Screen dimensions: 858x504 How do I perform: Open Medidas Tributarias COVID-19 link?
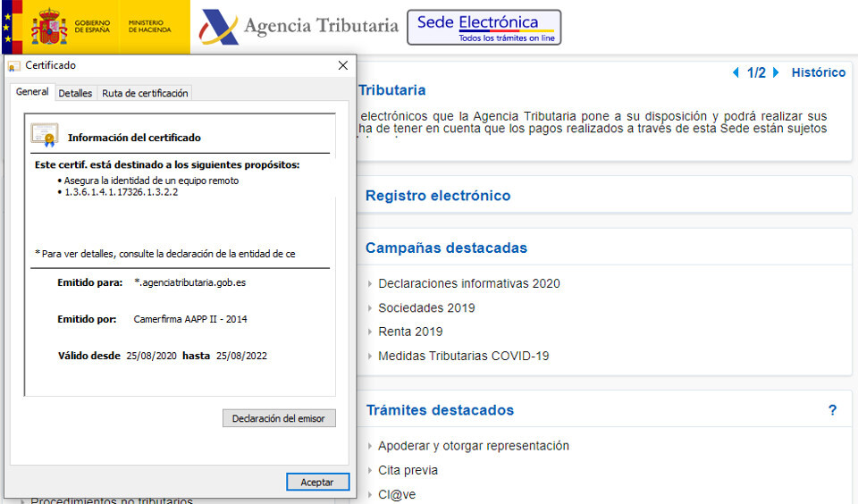click(x=463, y=356)
